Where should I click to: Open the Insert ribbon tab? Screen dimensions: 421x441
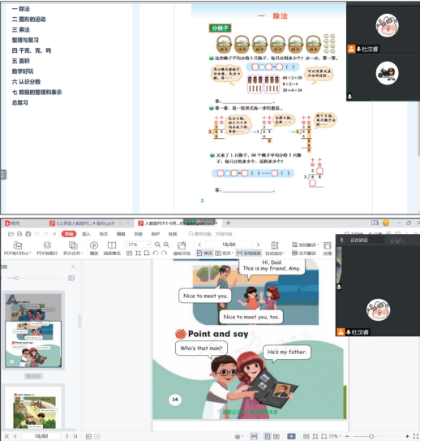[x=86, y=234]
